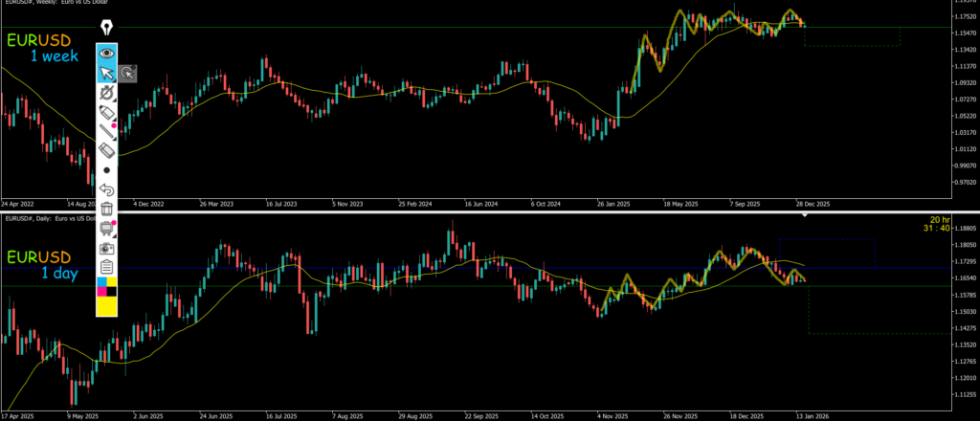
Task: Click the black dot brush size button
Action: pos(106,170)
